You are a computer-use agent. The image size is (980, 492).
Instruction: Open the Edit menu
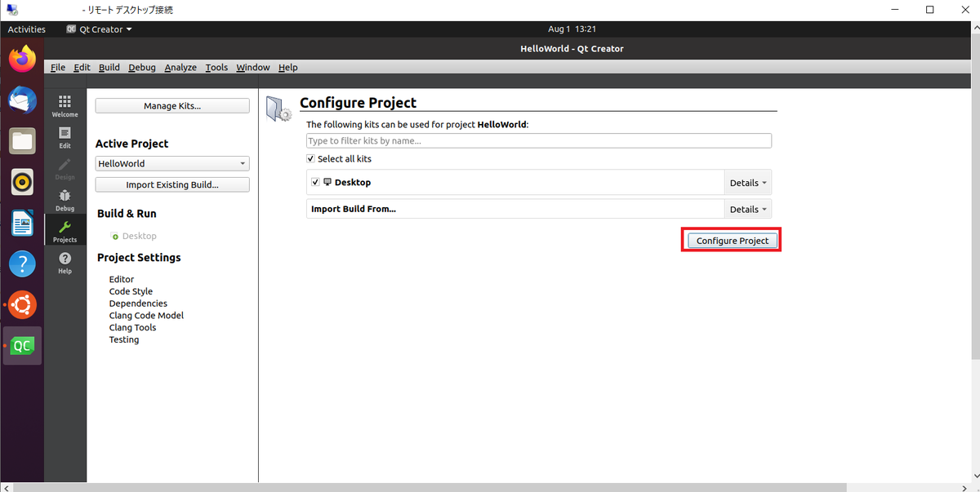[x=82, y=67]
